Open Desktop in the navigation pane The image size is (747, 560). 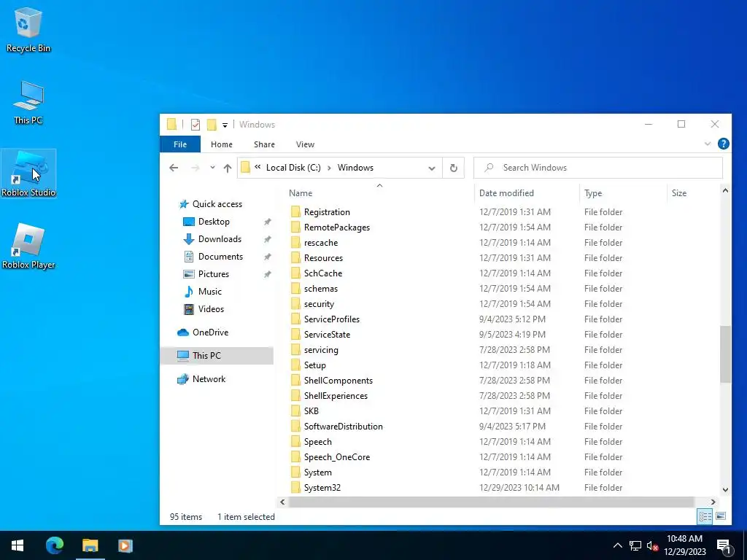[214, 222]
